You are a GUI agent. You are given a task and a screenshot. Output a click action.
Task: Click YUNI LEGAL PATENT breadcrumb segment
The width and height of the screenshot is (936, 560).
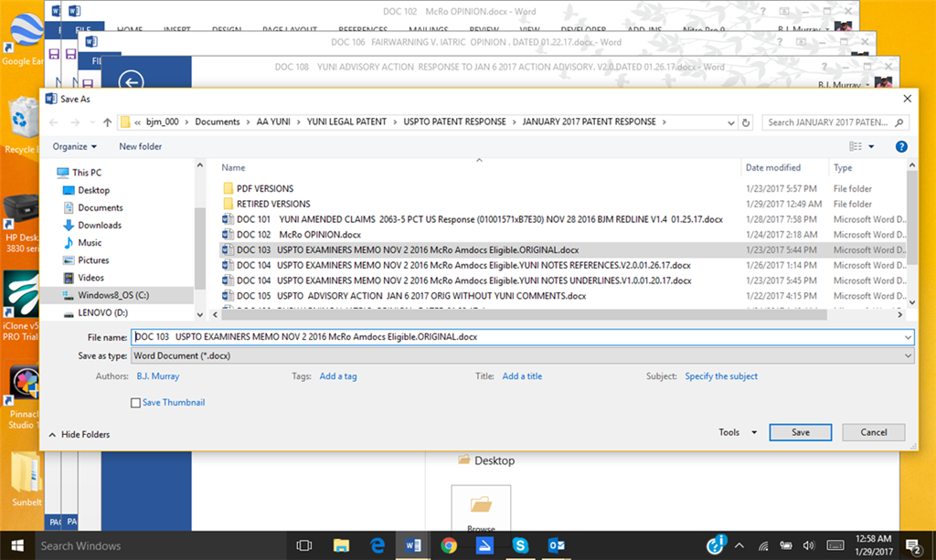346,122
